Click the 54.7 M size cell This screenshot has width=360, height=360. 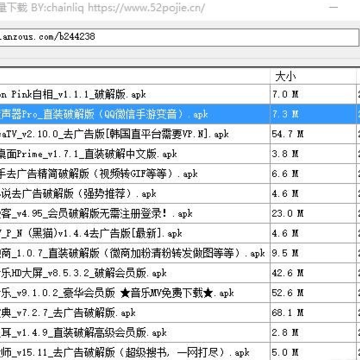[x=313, y=134]
